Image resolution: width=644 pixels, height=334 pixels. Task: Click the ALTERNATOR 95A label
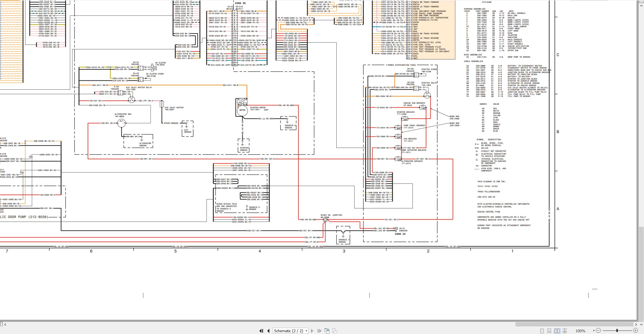click(x=123, y=114)
